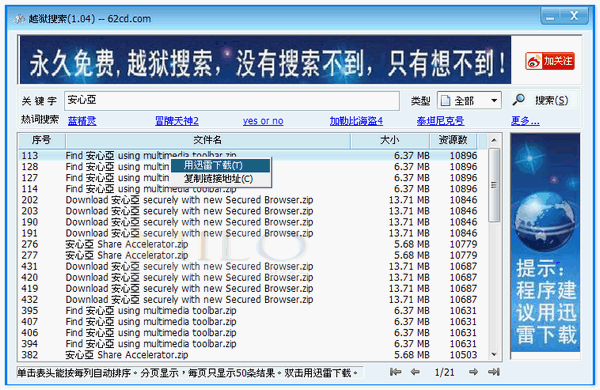Image resolution: width=600 pixels, height=390 pixels.
Task: Close the 越狱搜索 window
Action: click(x=574, y=16)
